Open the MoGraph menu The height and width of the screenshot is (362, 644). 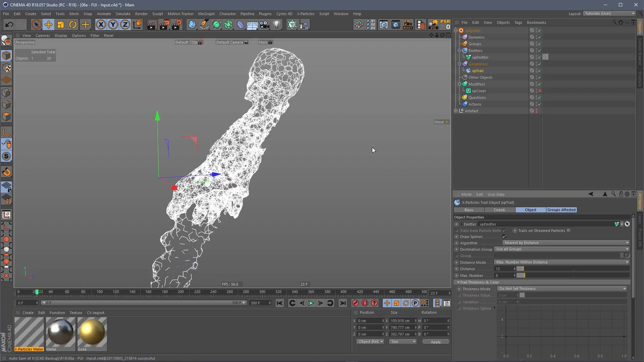click(x=206, y=14)
